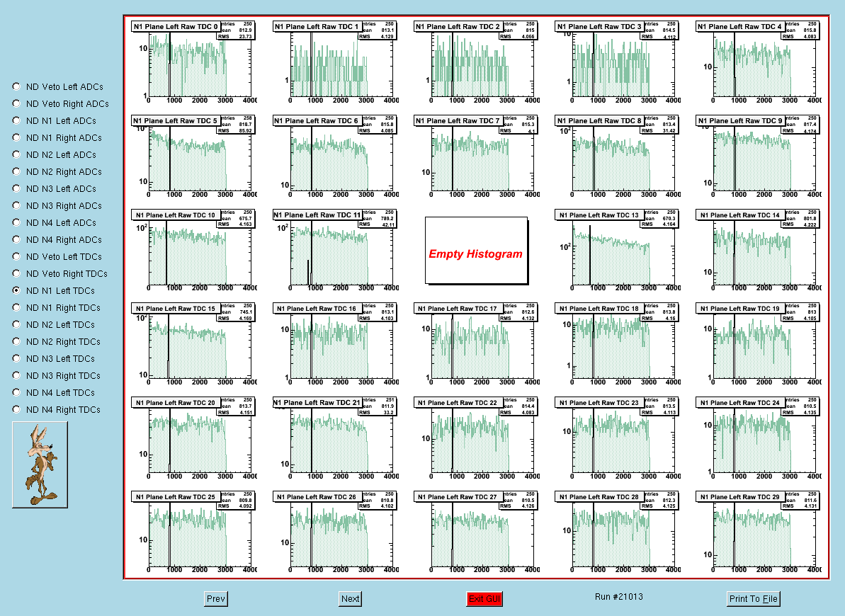Open the N1 Plane Left Raw TDC 16 plot
Viewport: 845px width, 616px height.
pyautogui.click(x=335, y=344)
